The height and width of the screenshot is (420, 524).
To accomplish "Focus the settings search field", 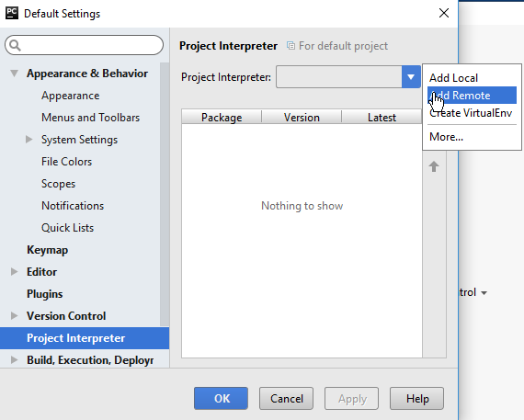I will pos(85,45).
